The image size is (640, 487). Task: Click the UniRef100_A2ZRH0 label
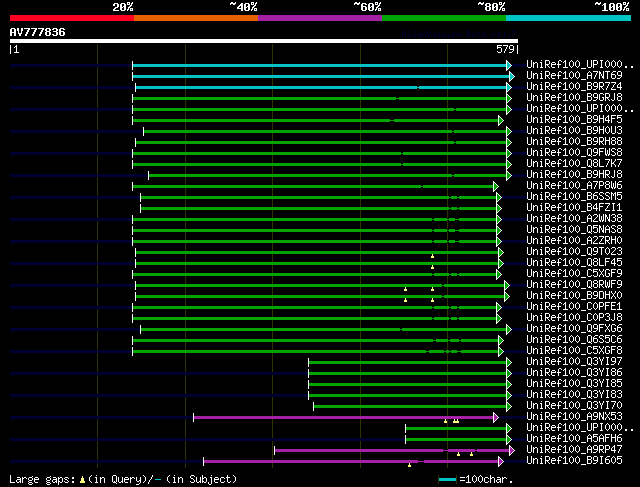[x=574, y=241]
